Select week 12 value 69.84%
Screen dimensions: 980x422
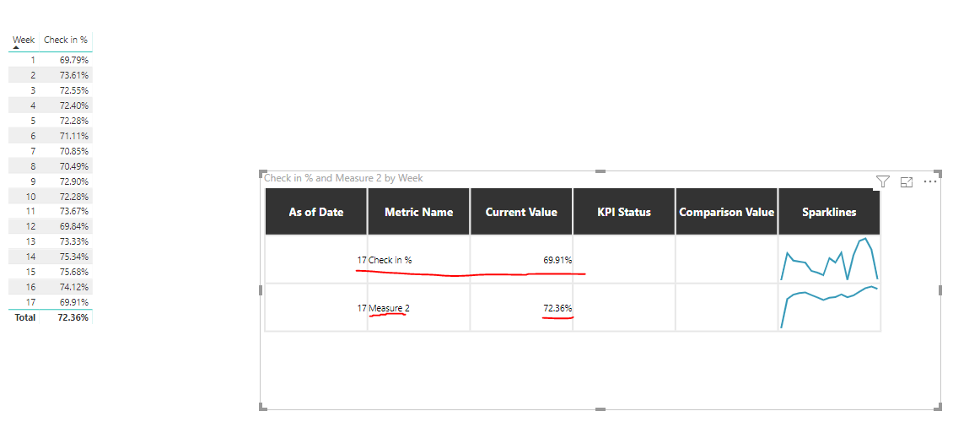point(73,226)
